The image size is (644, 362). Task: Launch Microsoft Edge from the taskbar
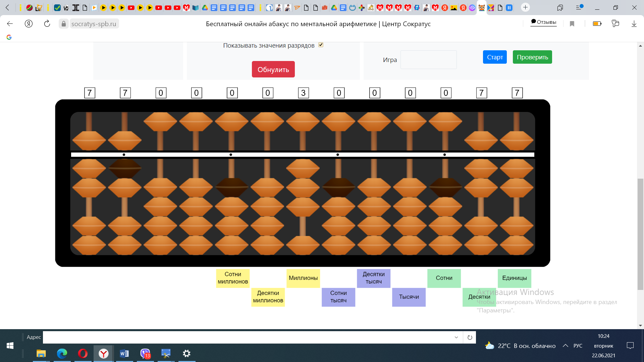[62, 354]
